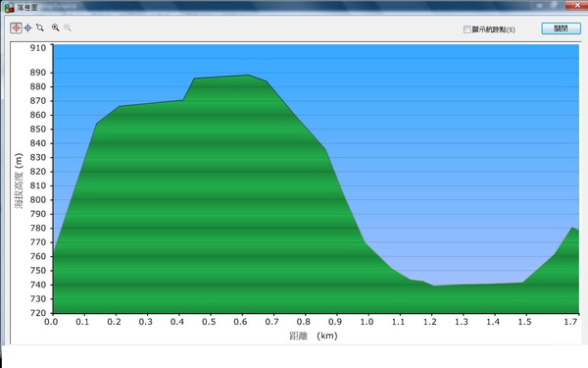This screenshot has width=588, height=368.
Task: Click the 760 elevation label
Action: 38,256
